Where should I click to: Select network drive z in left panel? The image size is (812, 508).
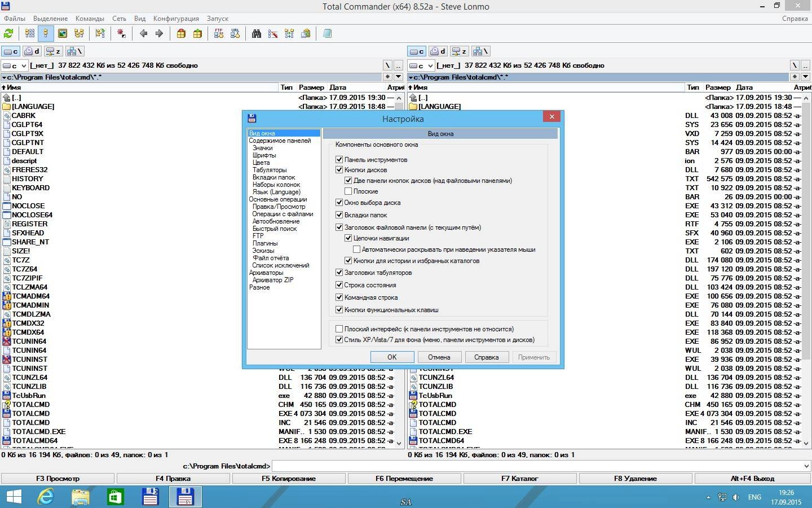click(53, 51)
